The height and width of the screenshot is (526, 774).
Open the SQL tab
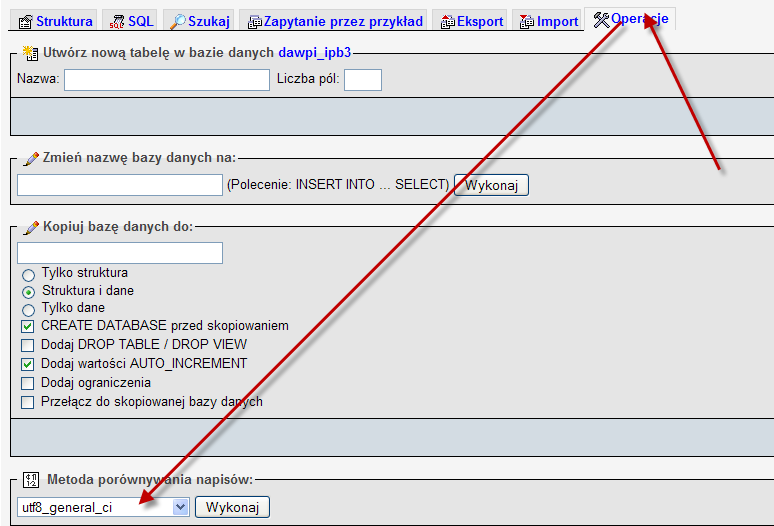pyautogui.click(x=140, y=21)
